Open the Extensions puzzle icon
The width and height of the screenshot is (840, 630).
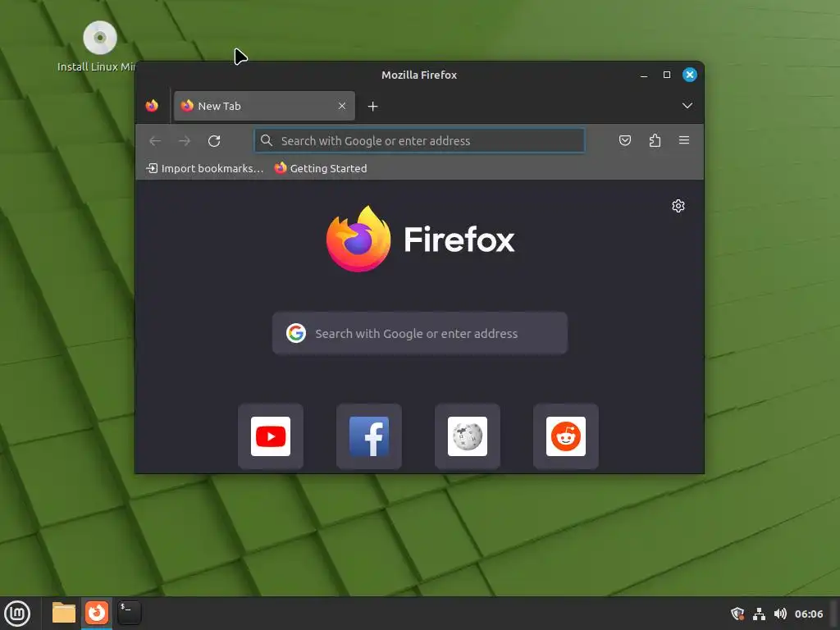coord(655,140)
